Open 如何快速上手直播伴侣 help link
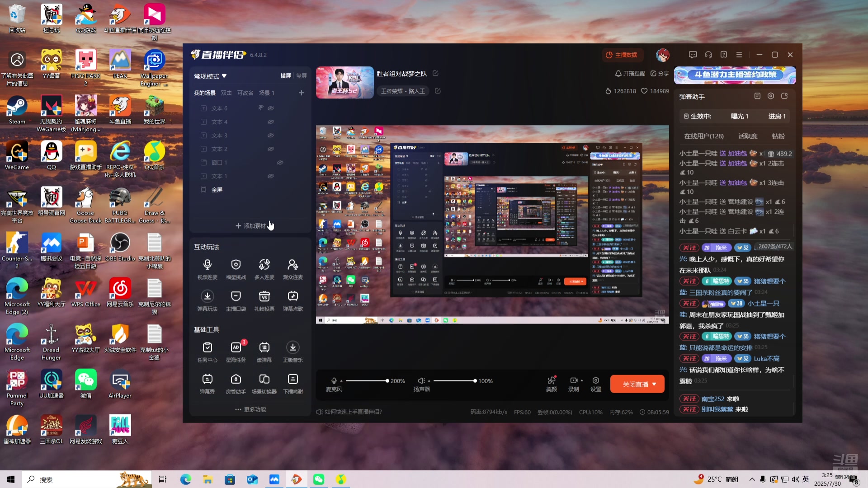This screenshot has height=488, width=868. pyautogui.click(x=349, y=412)
